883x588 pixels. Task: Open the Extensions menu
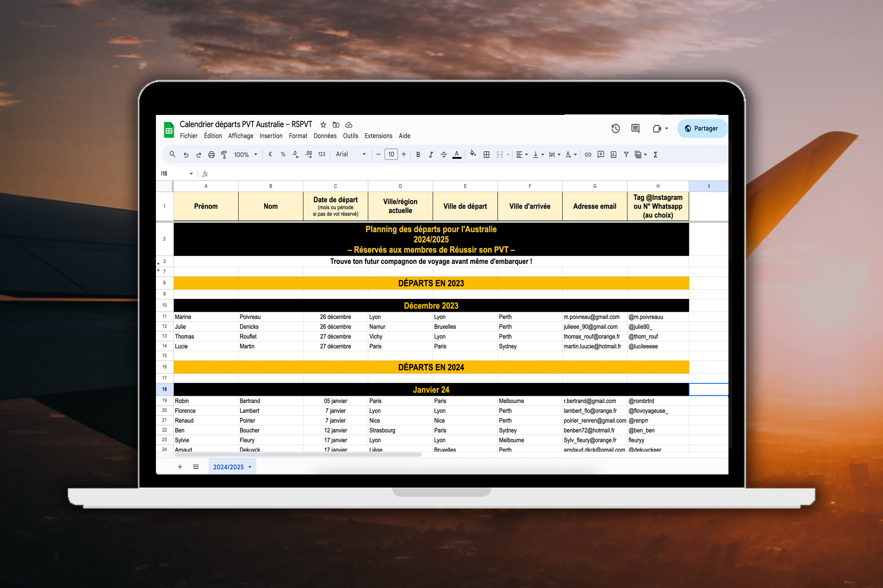378,136
